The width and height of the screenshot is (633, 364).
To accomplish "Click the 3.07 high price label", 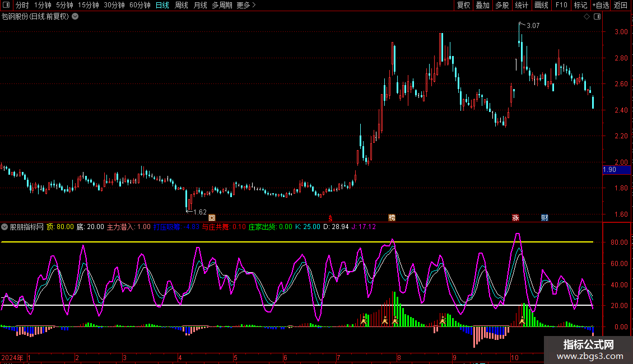I will 533,25.
